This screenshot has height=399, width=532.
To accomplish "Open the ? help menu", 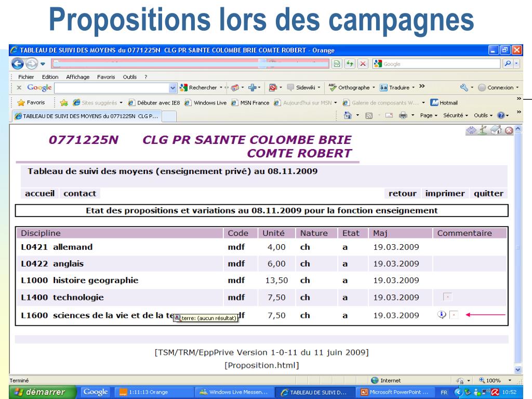I will pyautogui.click(x=146, y=77).
